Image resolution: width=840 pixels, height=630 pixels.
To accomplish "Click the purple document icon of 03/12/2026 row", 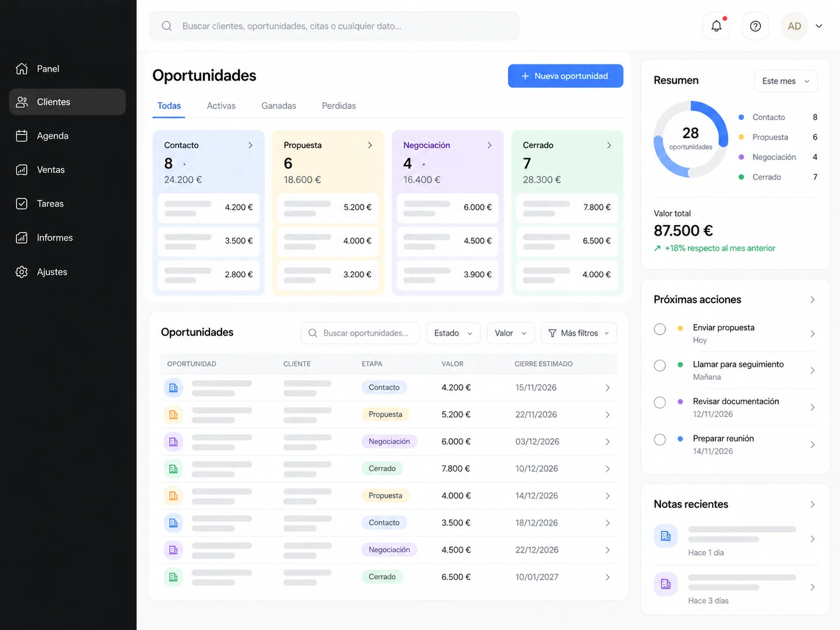I will 173,441.
